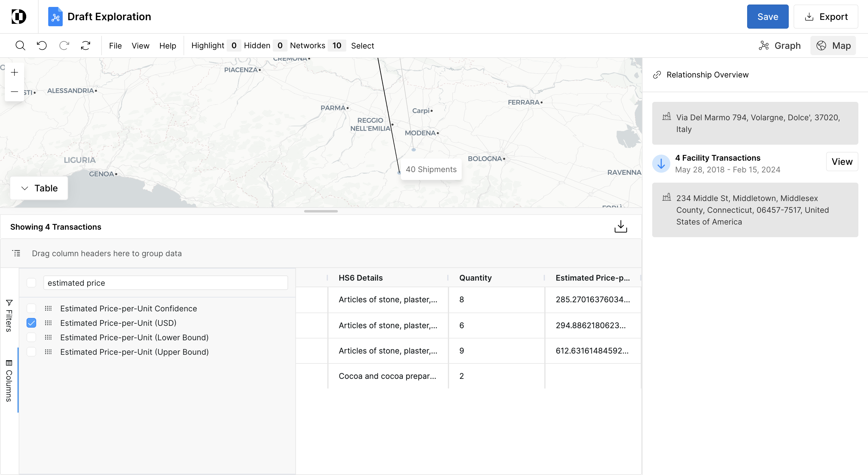Screen dimensions: 868x475
Task: Click the blue facility transactions arrow icon
Action: (661, 164)
